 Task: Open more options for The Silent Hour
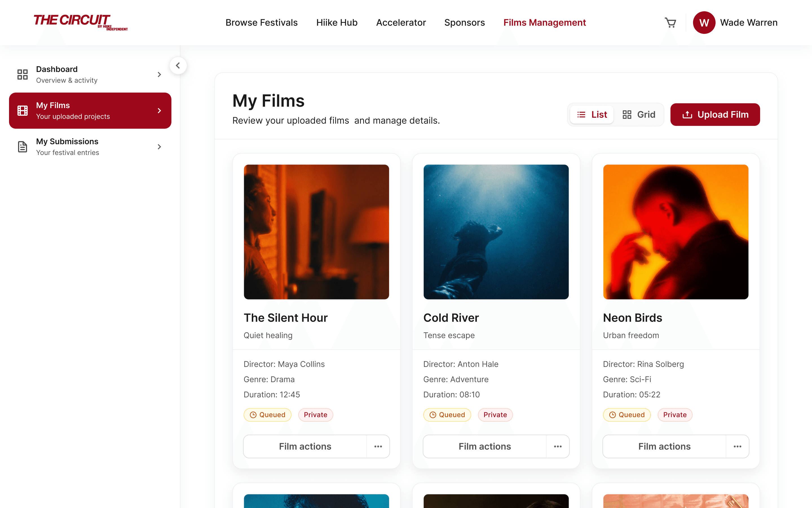378,446
